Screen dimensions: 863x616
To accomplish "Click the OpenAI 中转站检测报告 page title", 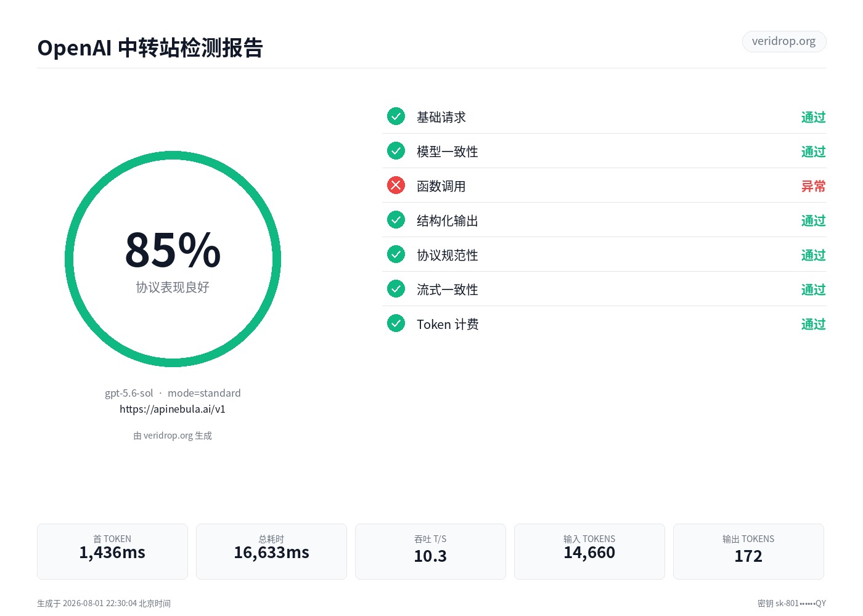I will coord(150,47).
